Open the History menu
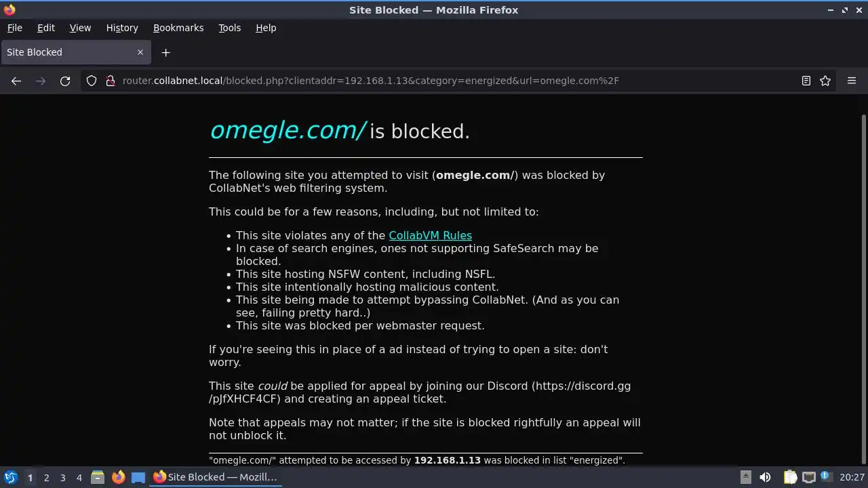 click(122, 28)
